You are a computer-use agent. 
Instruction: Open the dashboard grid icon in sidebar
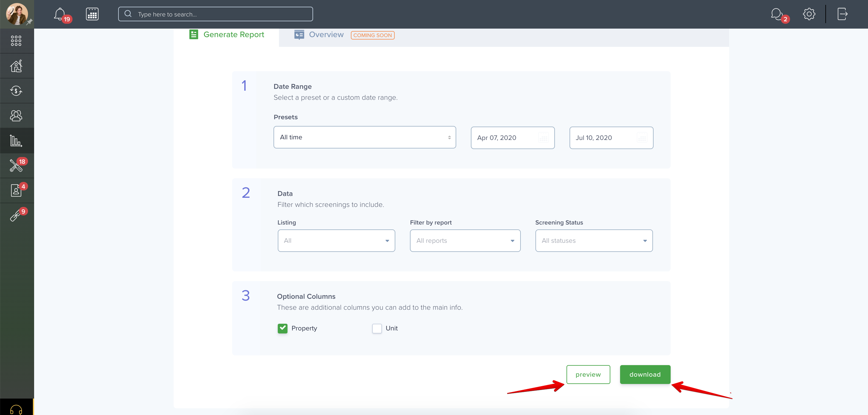pos(16,41)
